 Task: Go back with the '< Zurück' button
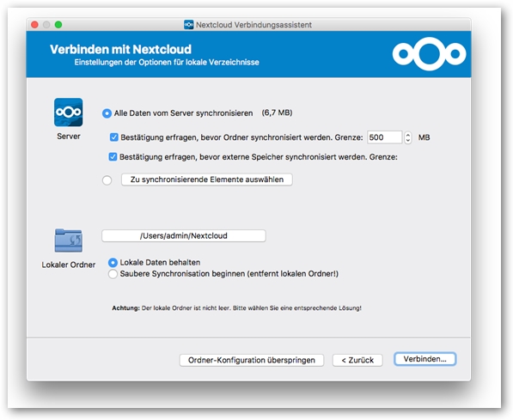pos(357,360)
